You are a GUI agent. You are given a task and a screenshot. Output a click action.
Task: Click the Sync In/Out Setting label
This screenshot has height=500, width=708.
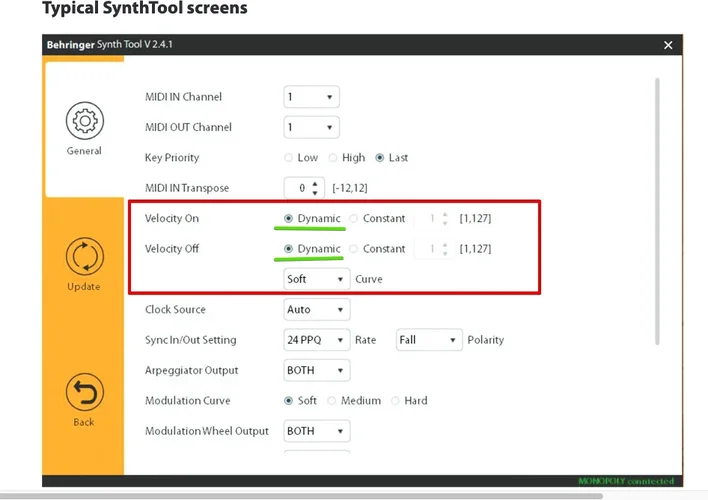click(191, 340)
